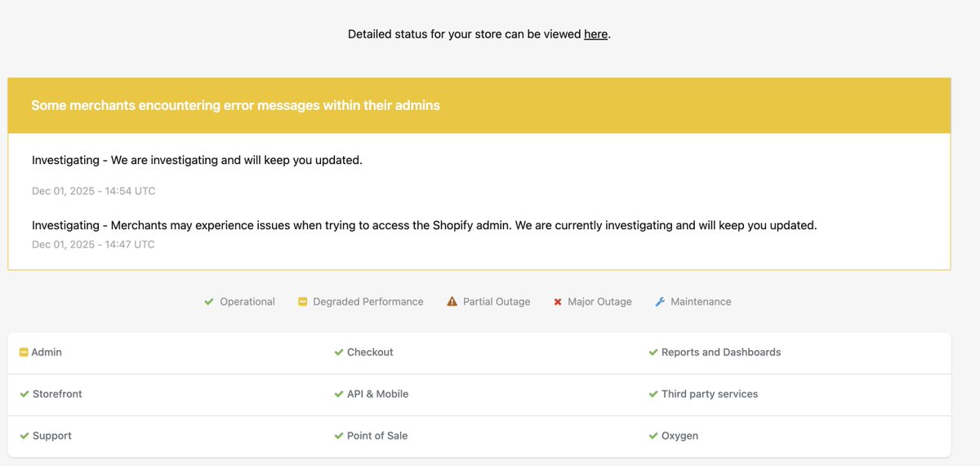
Task: Open the detailed store status 'here' link
Action: 595,34
